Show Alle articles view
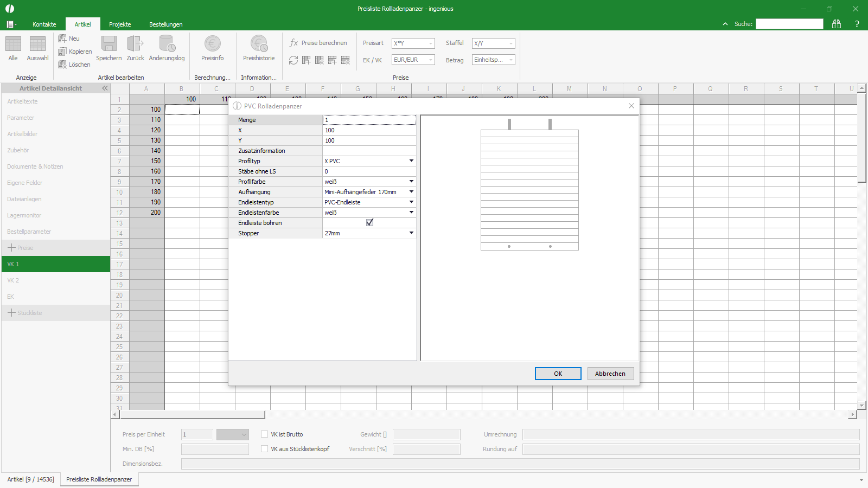This screenshot has width=868, height=488. pyautogui.click(x=13, y=44)
